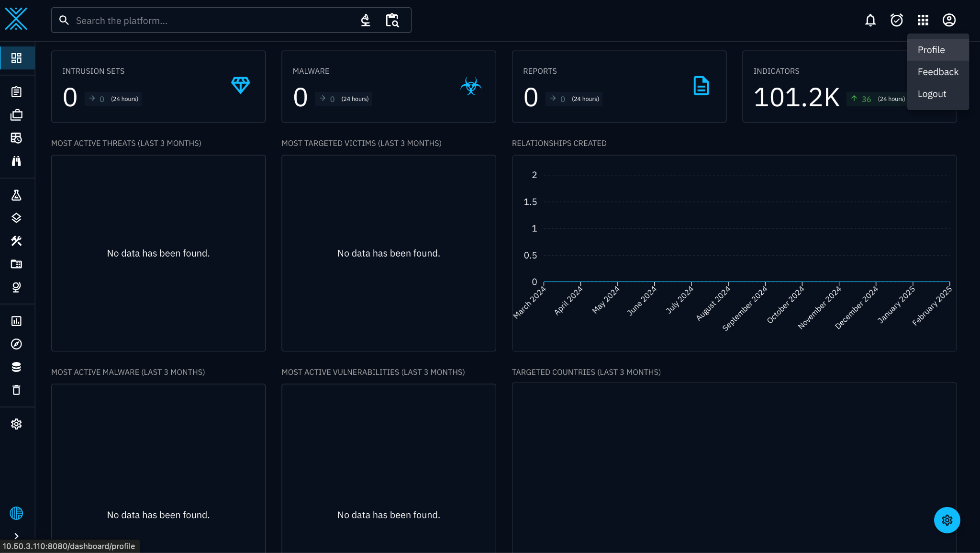Open the Observations binoculars sidebar icon

coord(17,161)
